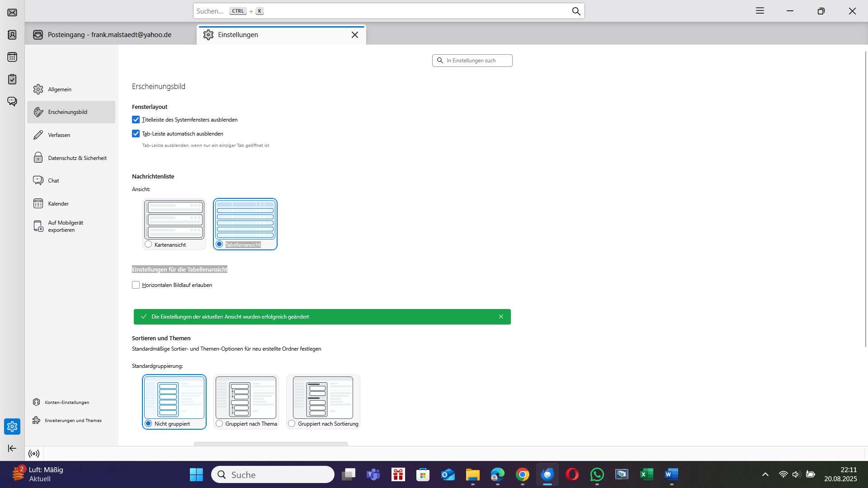
Task: Switch to the Posteingang tab
Action: click(109, 35)
